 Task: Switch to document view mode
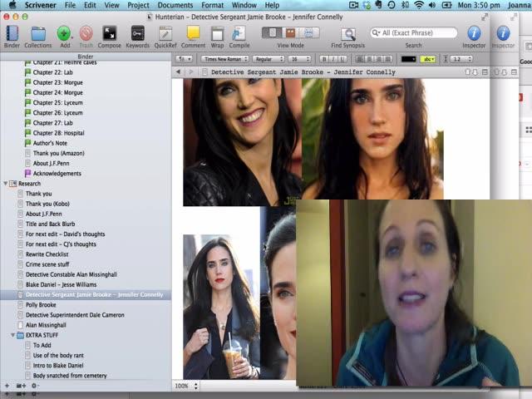pos(272,33)
